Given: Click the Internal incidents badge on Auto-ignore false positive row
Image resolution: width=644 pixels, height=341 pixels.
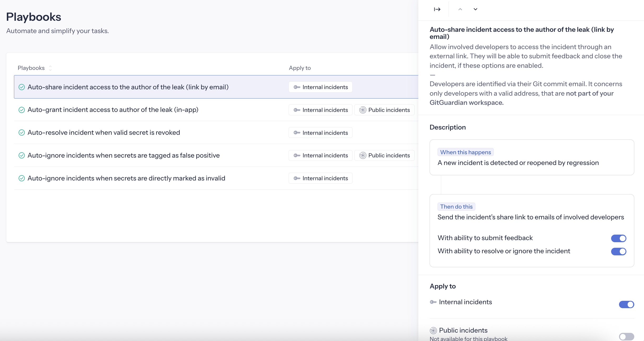Looking at the screenshot, I should (x=320, y=155).
